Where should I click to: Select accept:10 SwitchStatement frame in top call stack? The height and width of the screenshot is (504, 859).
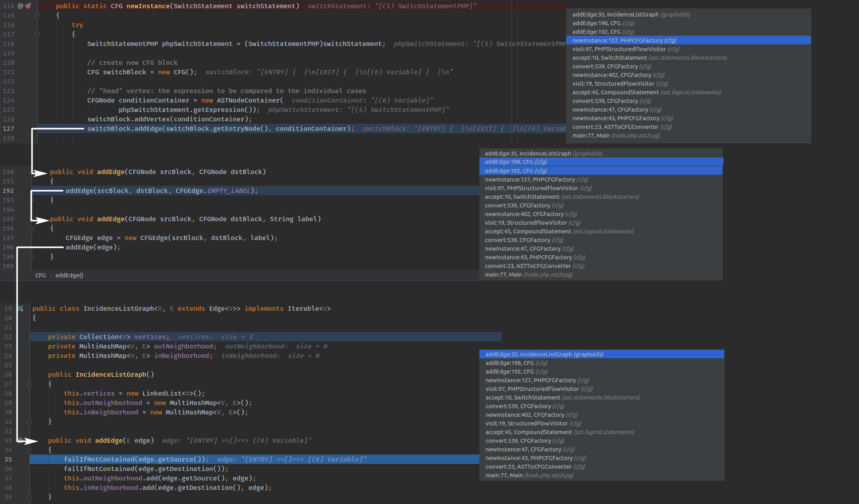click(688, 58)
